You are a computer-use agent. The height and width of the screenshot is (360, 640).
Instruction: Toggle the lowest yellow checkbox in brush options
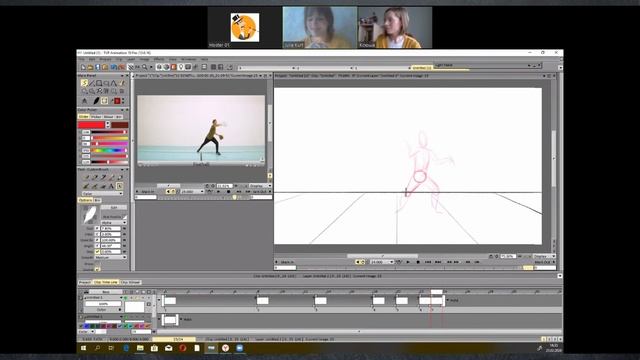click(x=97, y=269)
